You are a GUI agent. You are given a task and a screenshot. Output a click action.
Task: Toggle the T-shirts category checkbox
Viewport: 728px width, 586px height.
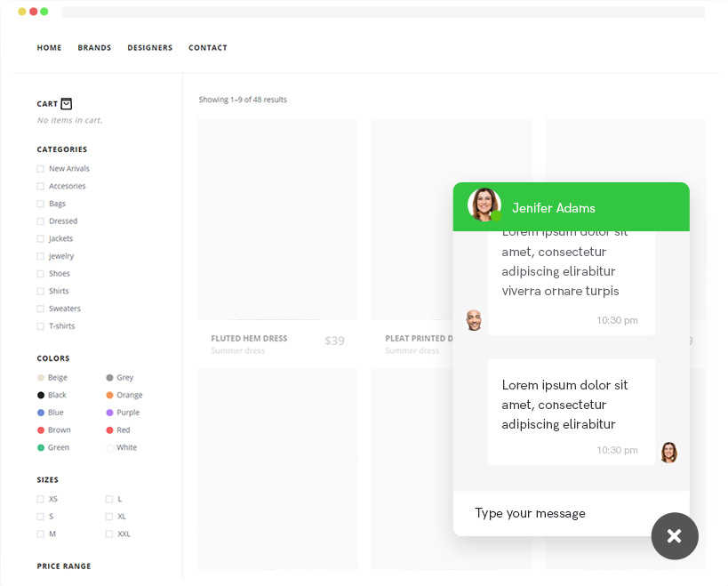[x=40, y=326]
